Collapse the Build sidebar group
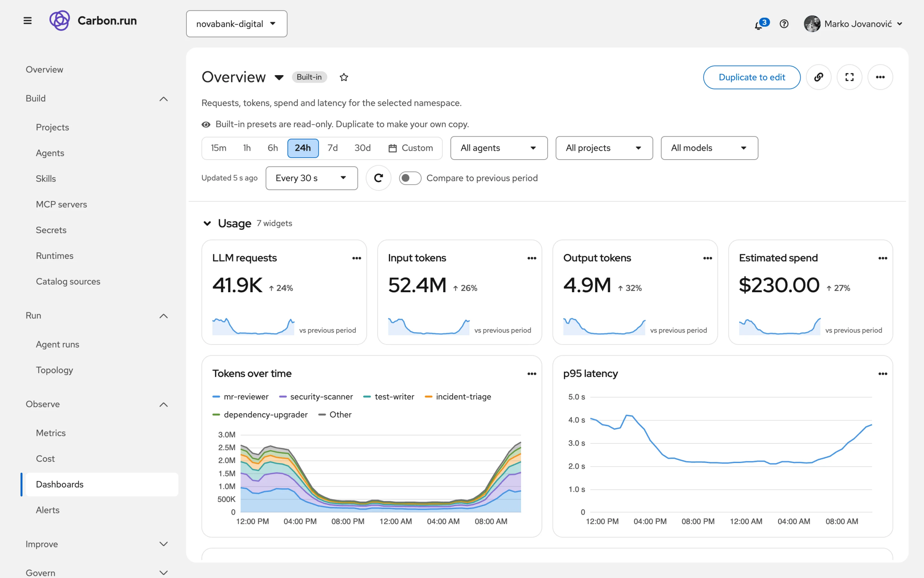This screenshot has width=924, height=578. click(x=164, y=99)
